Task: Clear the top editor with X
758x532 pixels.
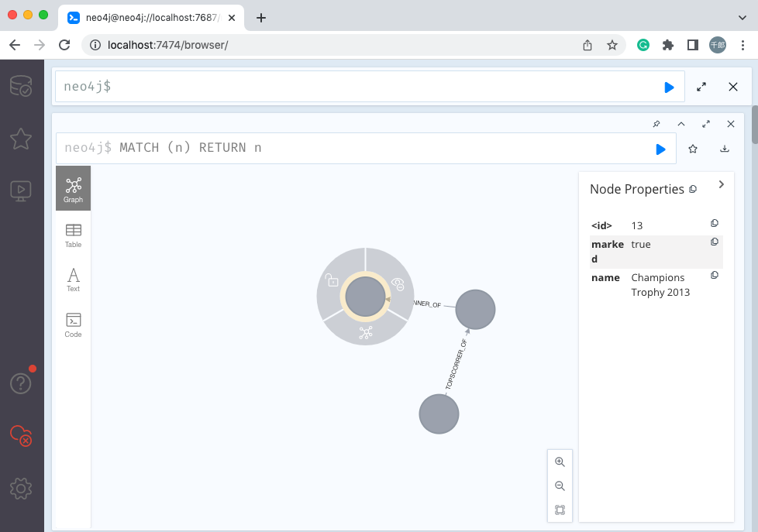Action: click(733, 87)
